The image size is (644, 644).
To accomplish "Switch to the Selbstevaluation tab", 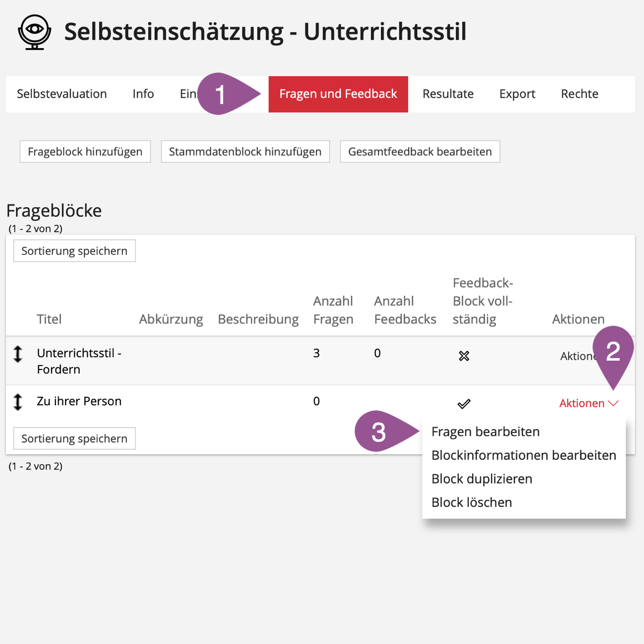I will [x=62, y=94].
